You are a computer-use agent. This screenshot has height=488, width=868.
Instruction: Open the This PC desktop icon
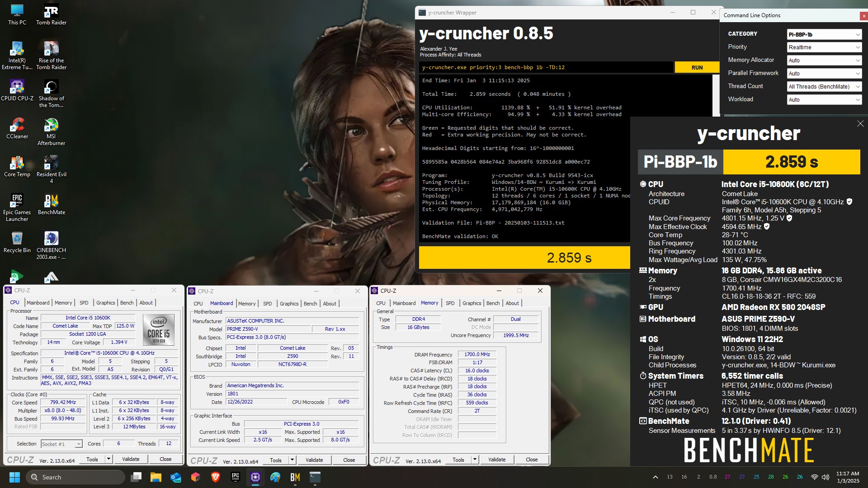tap(17, 14)
